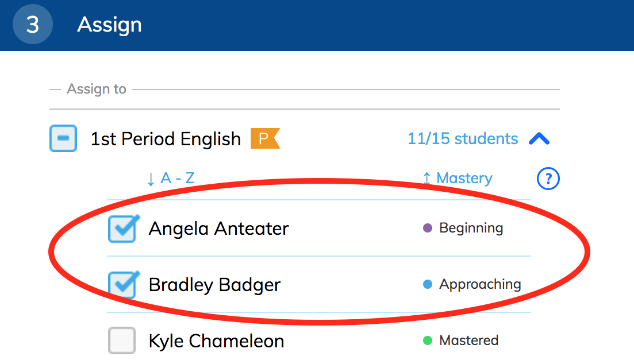This screenshot has width=634, height=364.
Task: Open the blue question mark help icon
Action: [548, 178]
